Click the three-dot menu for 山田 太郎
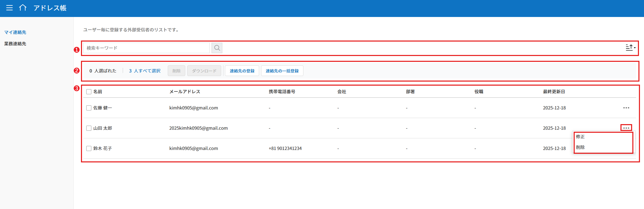The width and height of the screenshot is (644, 209). pos(626,128)
